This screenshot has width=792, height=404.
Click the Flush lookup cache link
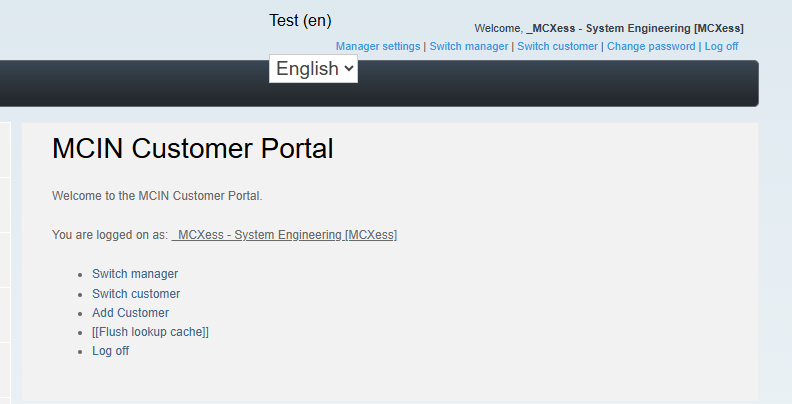pos(150,332)
